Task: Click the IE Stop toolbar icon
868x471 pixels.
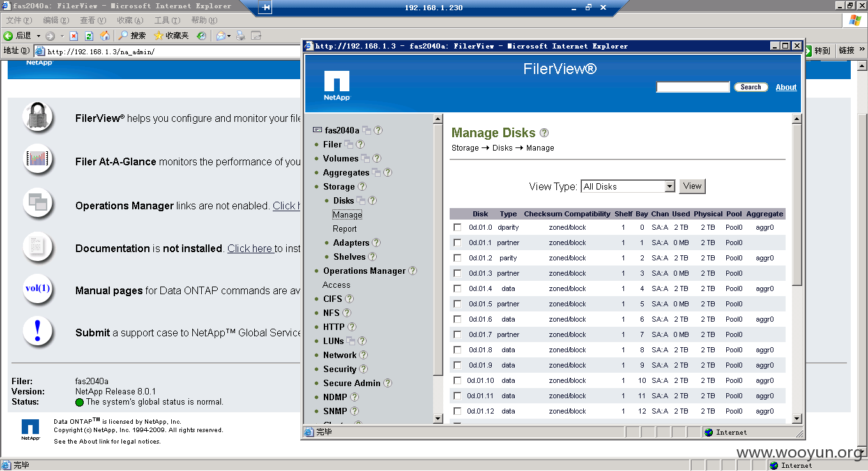Action: pos(74,36)
